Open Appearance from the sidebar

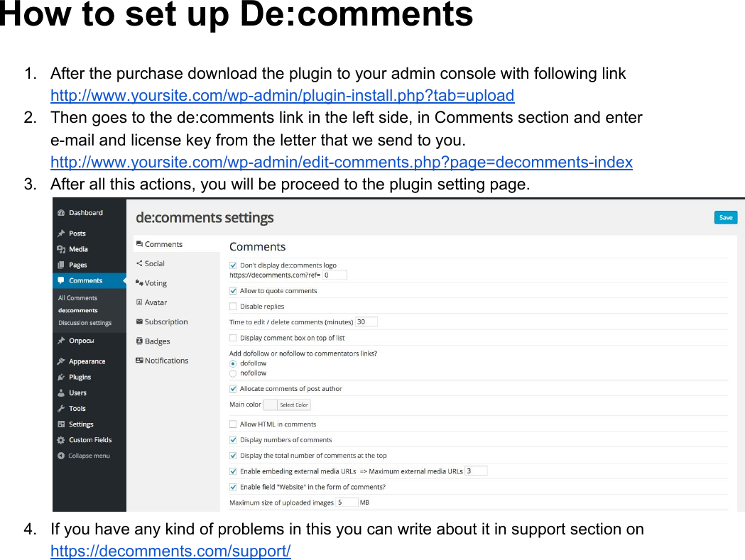[82, 361]
